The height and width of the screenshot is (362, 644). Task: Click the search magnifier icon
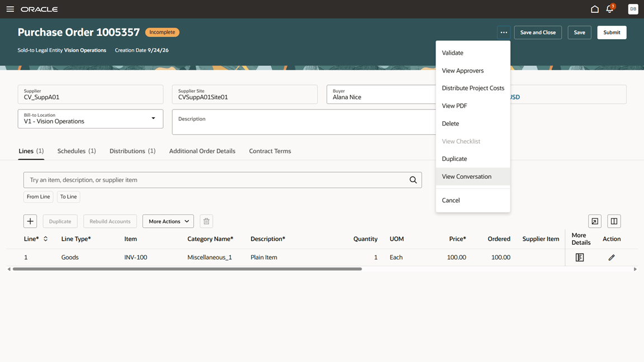pos(413,180)
